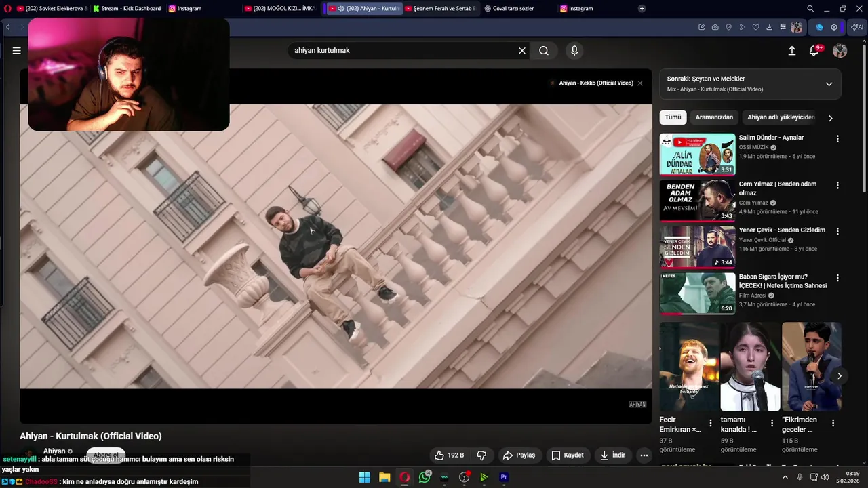Save the video with Kaydet button
The width and height of the screenshot is (868, 488).
[568, 455]
